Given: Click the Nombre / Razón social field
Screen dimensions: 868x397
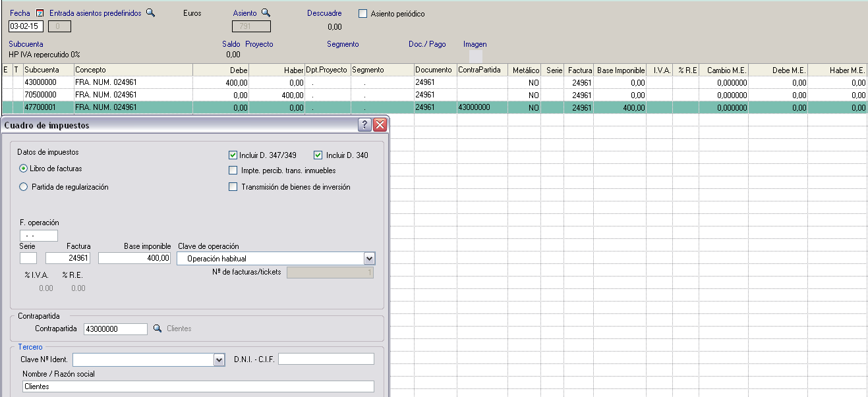Looking at the screenshot, I should (x=198, y=386).
